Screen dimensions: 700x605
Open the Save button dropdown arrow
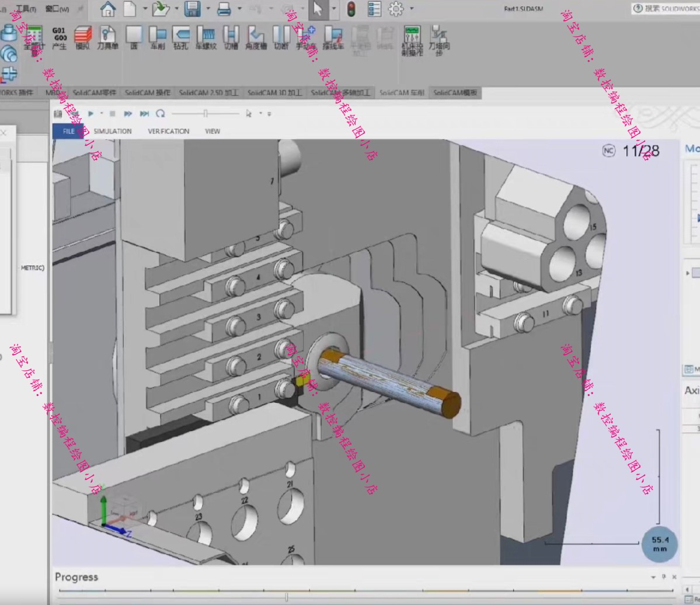pyautogui.click(x=207, y=9)
